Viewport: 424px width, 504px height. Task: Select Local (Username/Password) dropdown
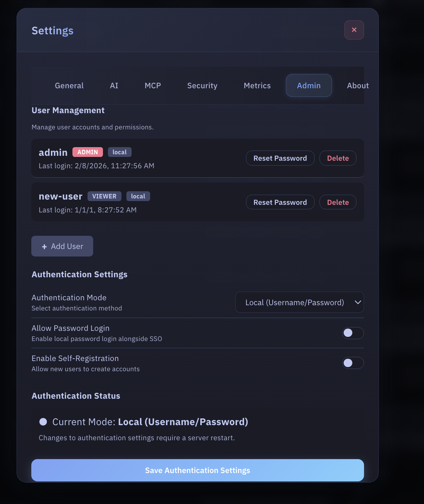coord(300,302)
